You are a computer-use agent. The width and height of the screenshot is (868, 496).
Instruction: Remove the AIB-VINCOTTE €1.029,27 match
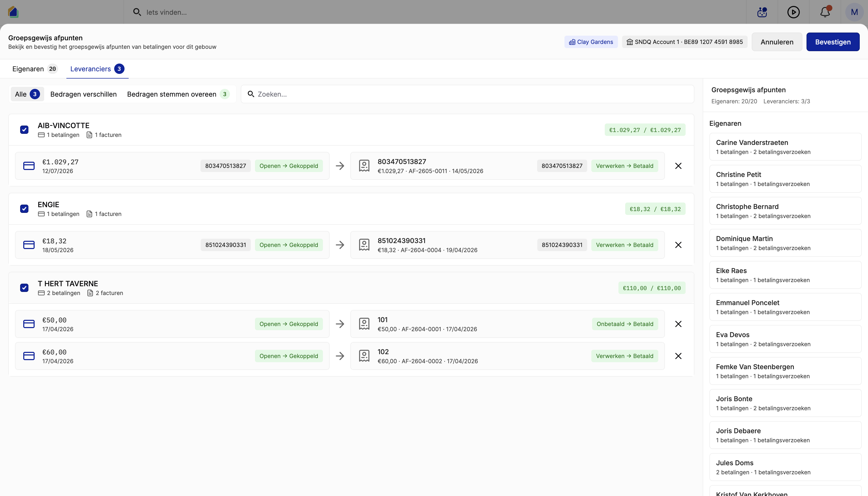tap(678, 166)
